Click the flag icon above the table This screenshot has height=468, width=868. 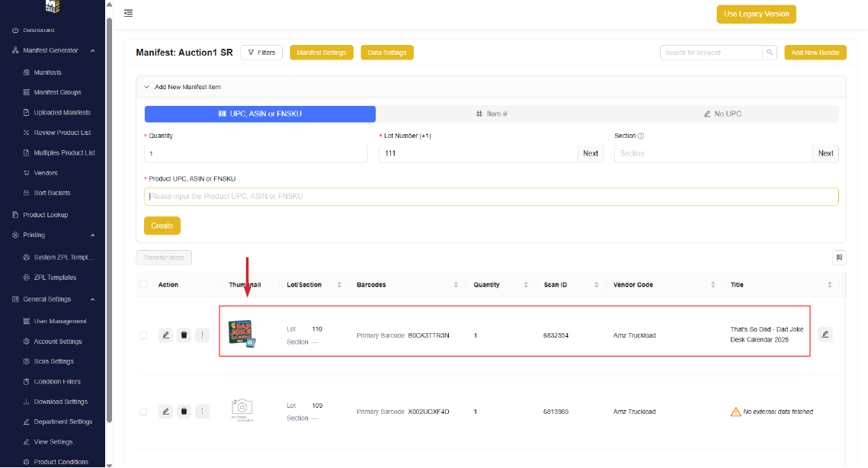click(839, 258)
